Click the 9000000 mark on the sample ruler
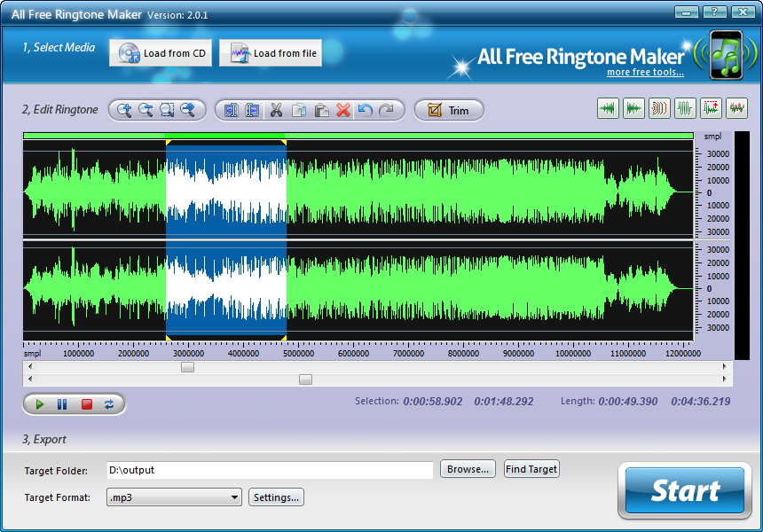 pos(518,354)
